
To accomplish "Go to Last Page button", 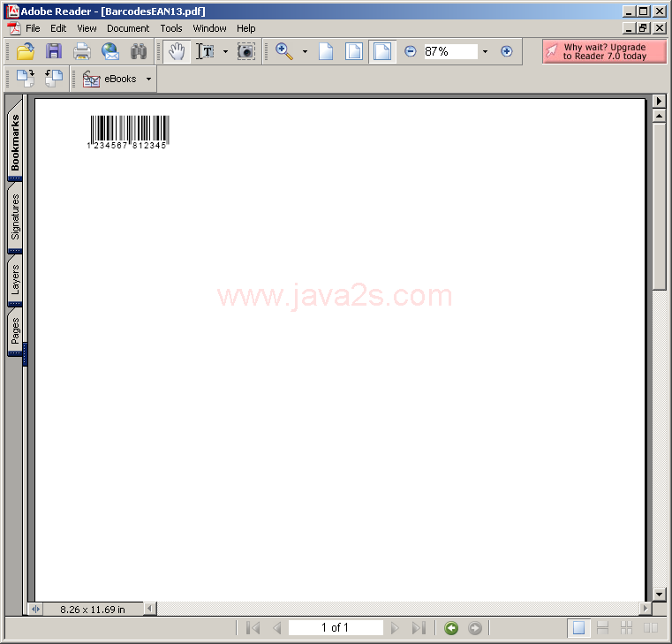I will pyautogui.click(x=419, y=628).
